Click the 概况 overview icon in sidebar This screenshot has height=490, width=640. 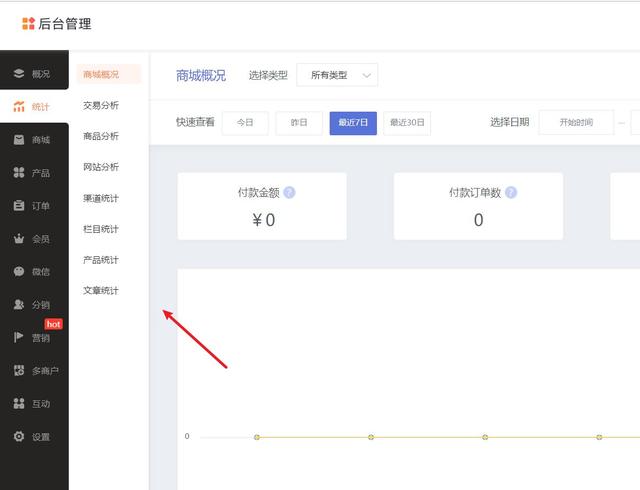coord(19,74)
